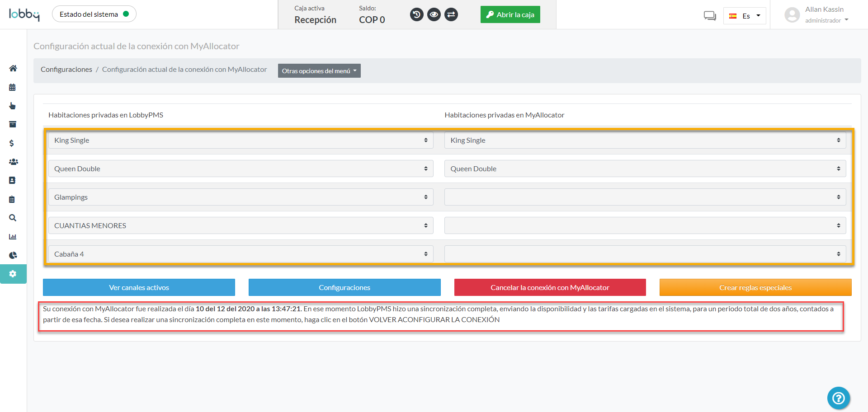The width and height of the screenshot is (868, 412).
Task: Click the user avatar icon
Action: click(x=792, y=15)
